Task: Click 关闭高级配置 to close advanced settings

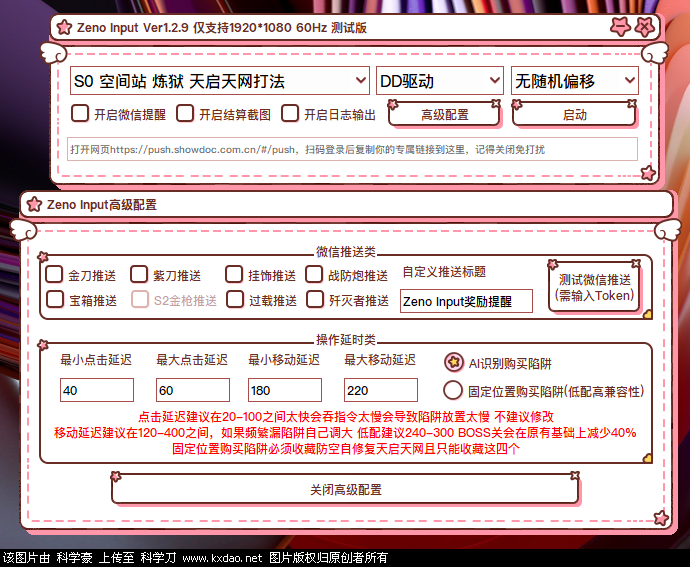Action: (x=345, y=490)
